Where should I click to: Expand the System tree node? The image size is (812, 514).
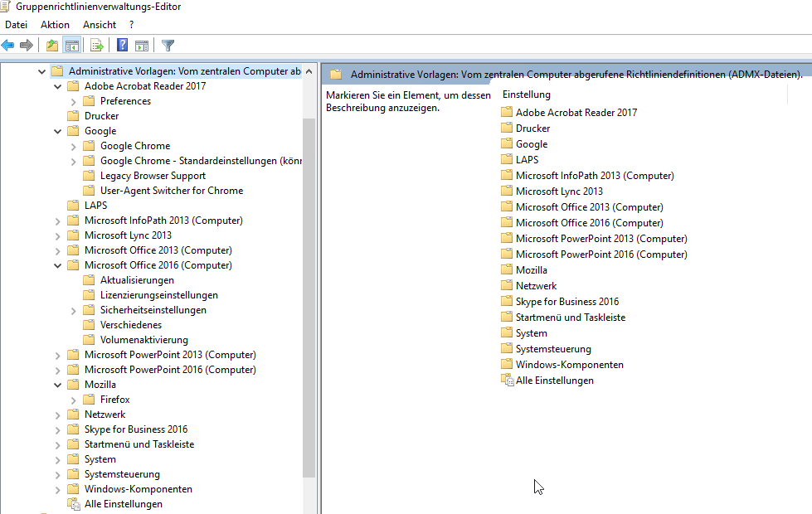point(57,460)
